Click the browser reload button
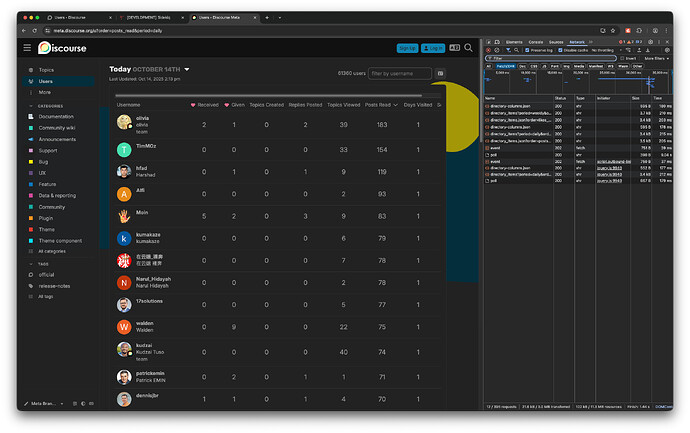This screenshot has height=433, width=690. pos(34,30)
